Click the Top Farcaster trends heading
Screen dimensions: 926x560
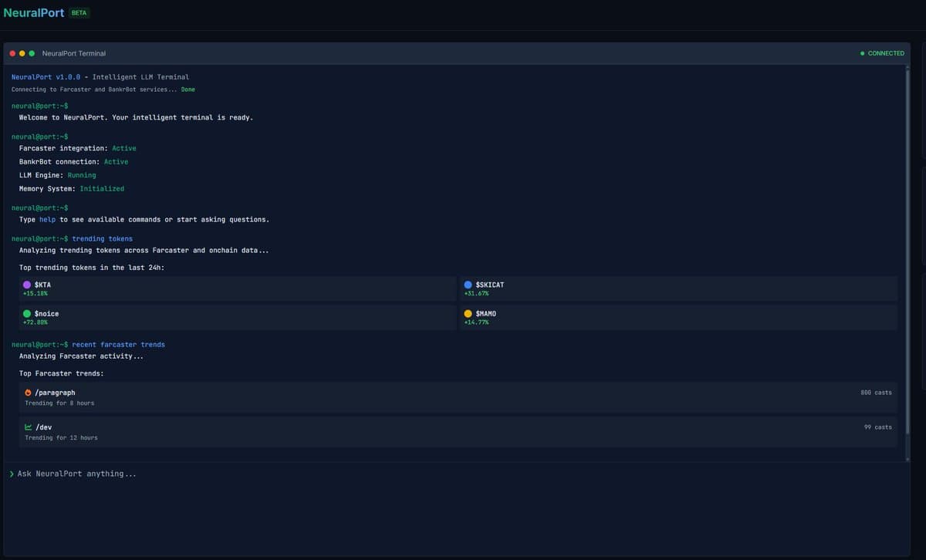point(62,374)
